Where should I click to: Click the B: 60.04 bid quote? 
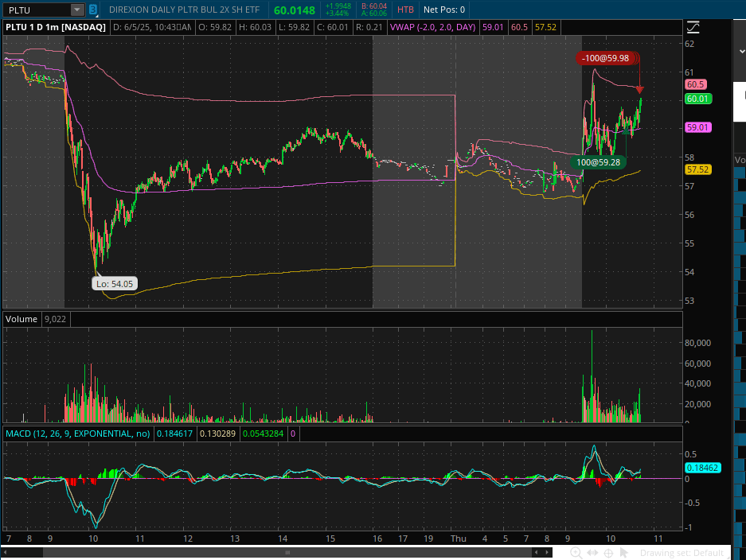374,6
